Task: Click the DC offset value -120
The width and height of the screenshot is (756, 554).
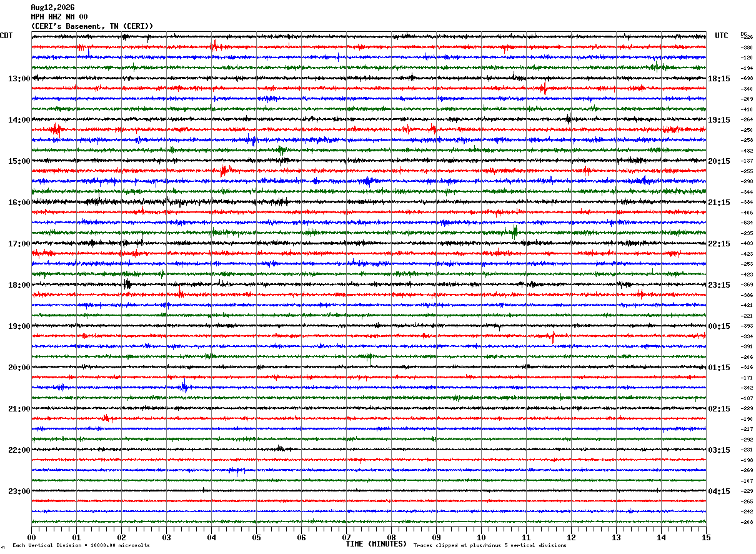Action: pos(747,58)
